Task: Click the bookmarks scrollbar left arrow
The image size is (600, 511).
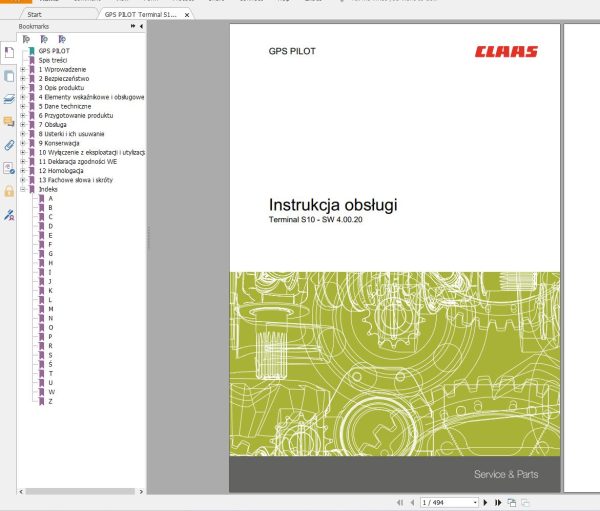Action: point(21,491)
